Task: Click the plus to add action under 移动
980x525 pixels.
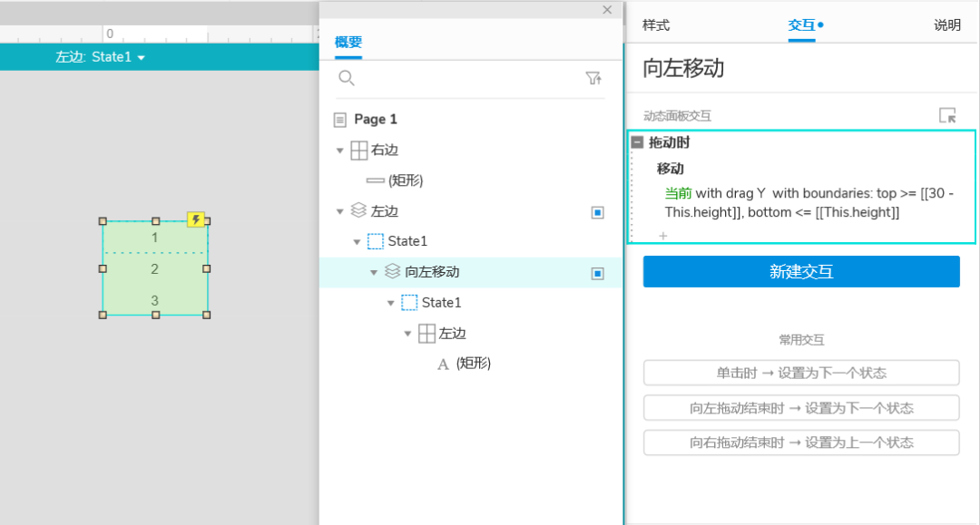Action: point(663,236)
